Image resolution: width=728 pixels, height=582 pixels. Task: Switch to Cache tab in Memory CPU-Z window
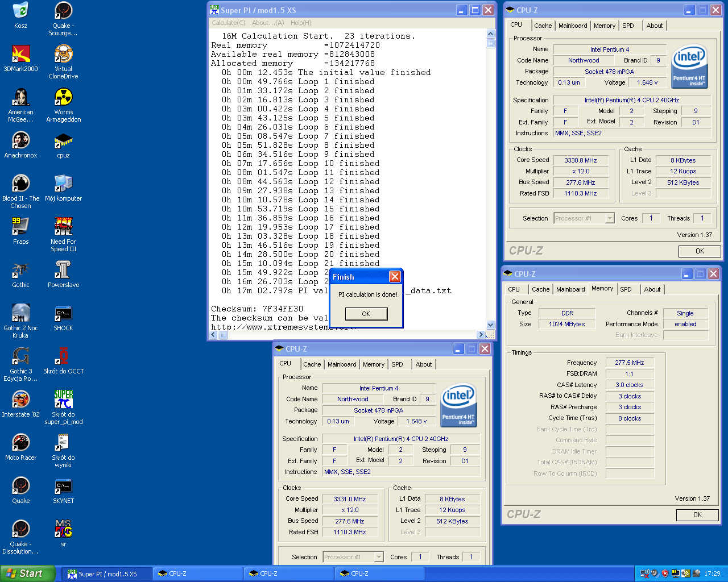click(540, 289)
